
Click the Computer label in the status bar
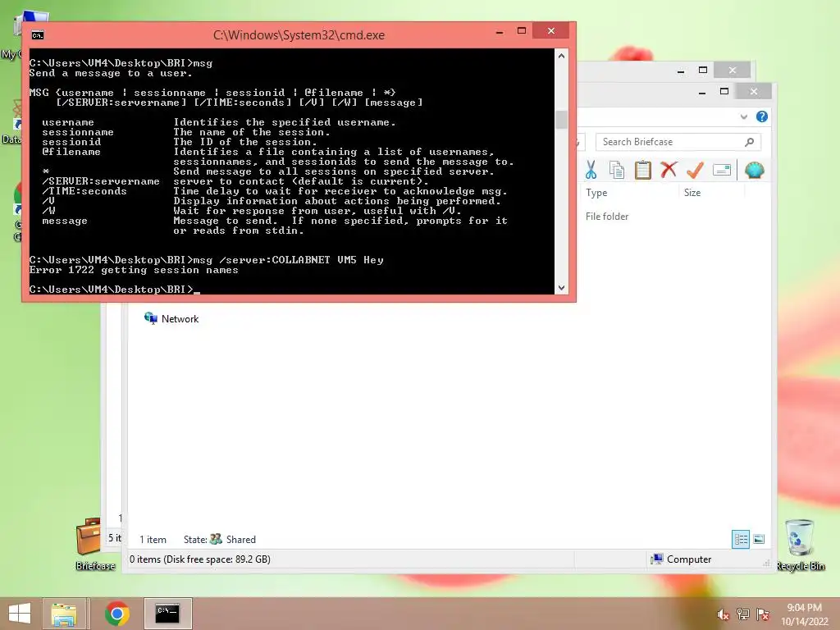click(x=689, y=559)
